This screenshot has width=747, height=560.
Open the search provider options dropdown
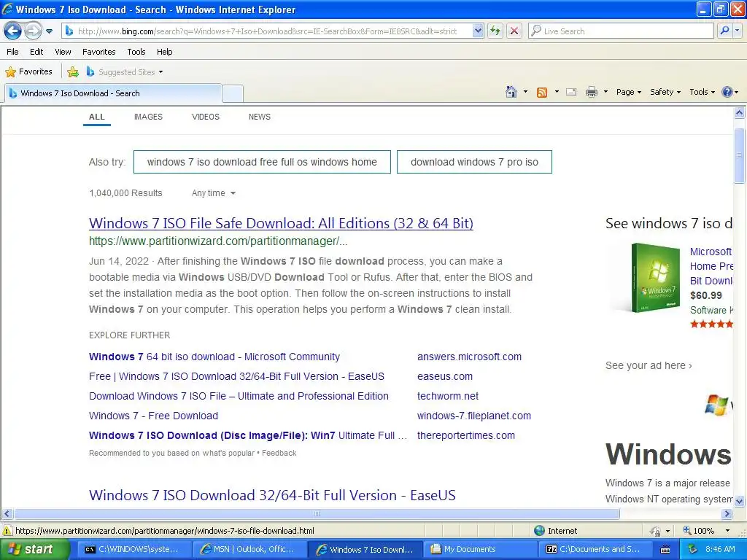click(x=738, y=31)
